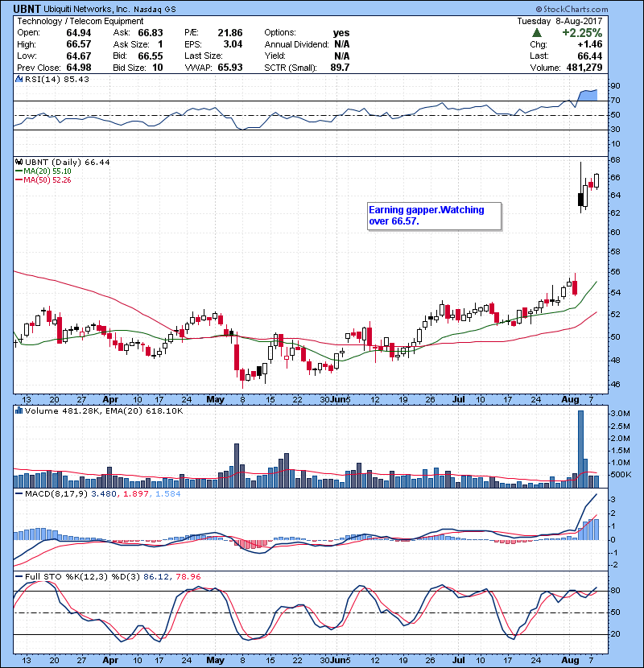This screenshot has height=668, width=644.
Task: Click the candlestick icon beside UBNT (Daily)
Action: point(19,162)
